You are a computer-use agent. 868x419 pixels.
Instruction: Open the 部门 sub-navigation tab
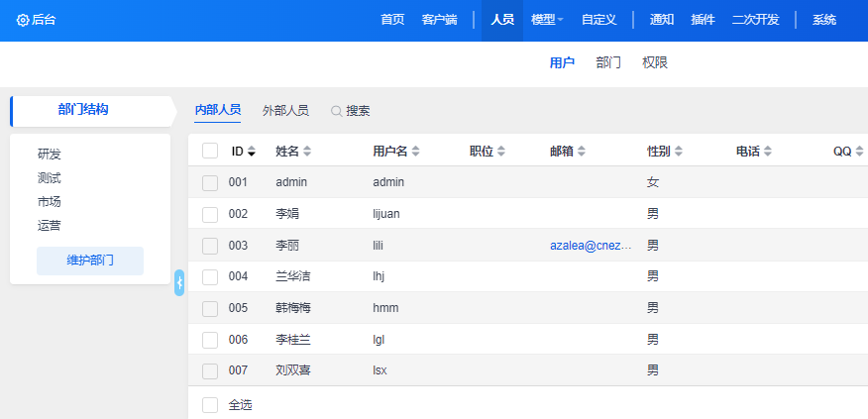[x=608, y=62]
